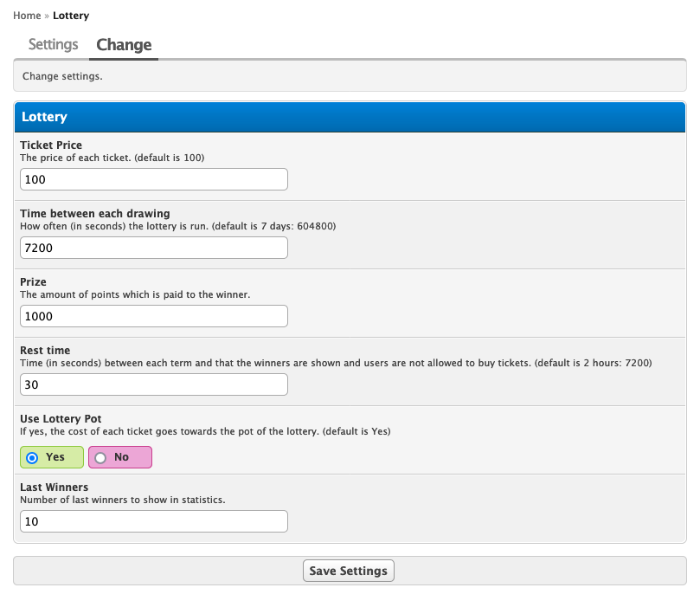Screen dimensions: 700x607
Task: Click the Home breadcrumb link
Action: click(x=27, y=16)
